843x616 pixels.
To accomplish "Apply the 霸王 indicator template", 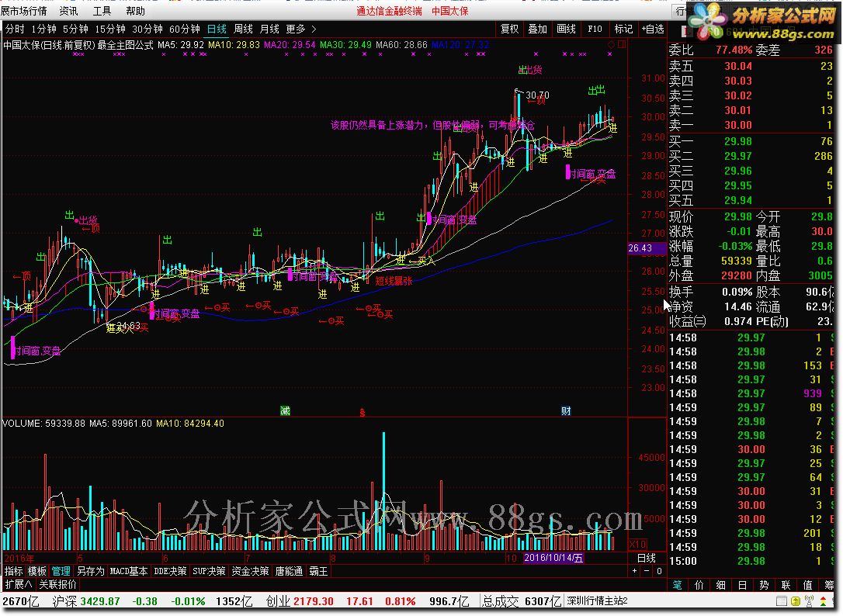I will (318, 571).
